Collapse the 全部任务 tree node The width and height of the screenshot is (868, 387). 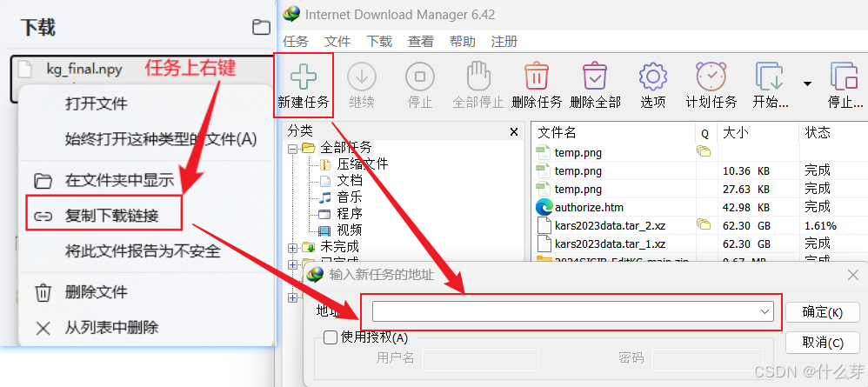pyautogui.click(x=292, y=149)
